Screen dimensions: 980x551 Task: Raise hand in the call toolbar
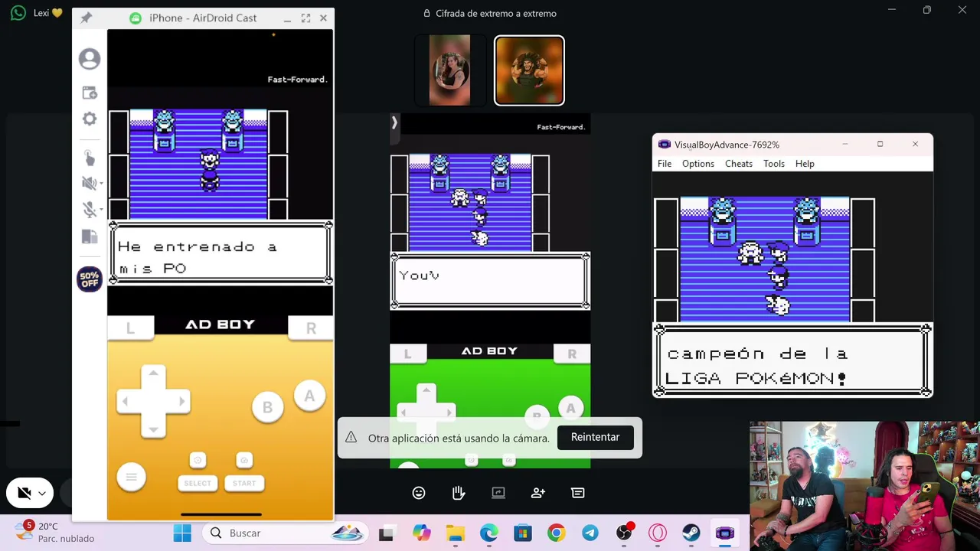459,493
